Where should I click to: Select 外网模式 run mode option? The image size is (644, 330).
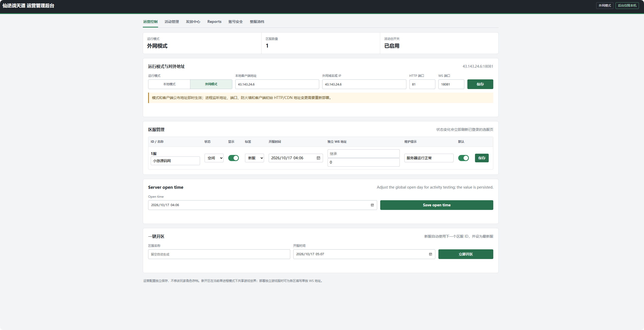click(x=211, y=84)
